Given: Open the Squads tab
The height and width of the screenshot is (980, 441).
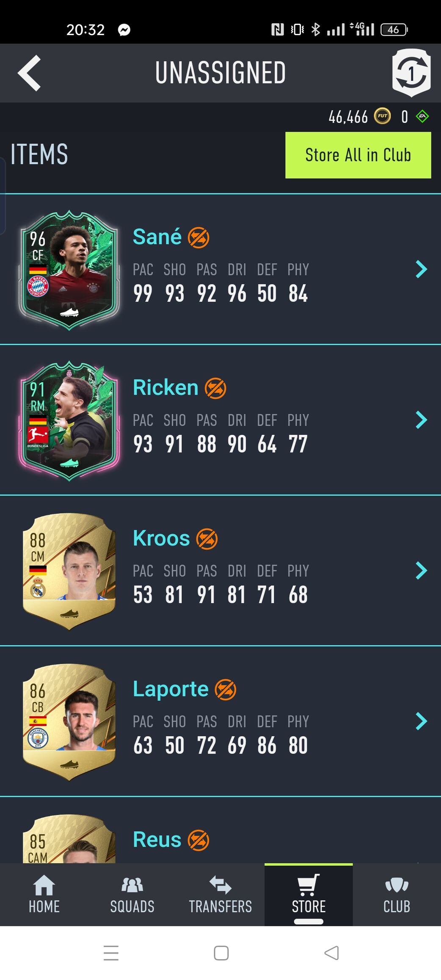Looking at the screenshot, I should coord(132,894).
